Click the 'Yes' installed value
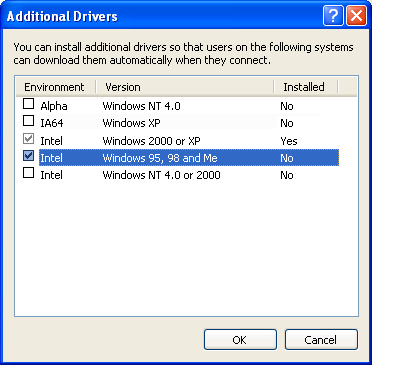Screen dimensions: 400x365 289,141
